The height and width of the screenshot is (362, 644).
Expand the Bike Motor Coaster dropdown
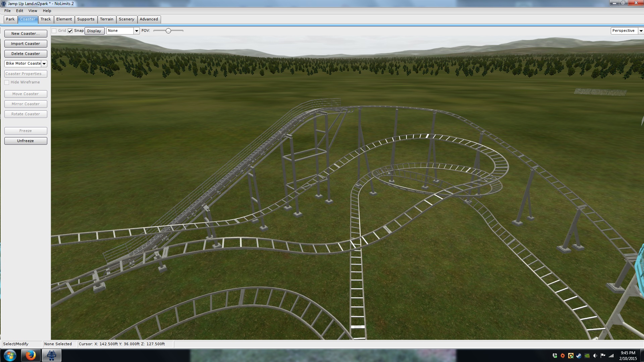[x=44, y=64]
